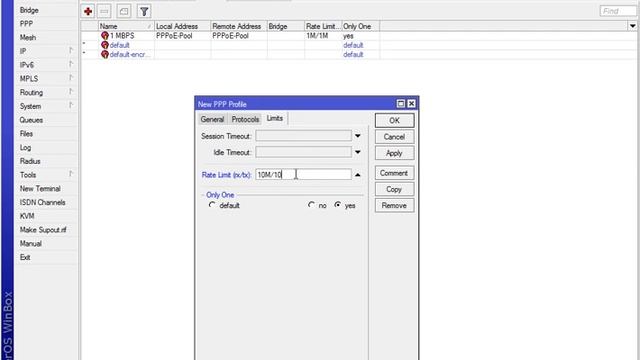Switch to the Protocols tab
This screenshot has height=360, width=640.
pos(245,119)
